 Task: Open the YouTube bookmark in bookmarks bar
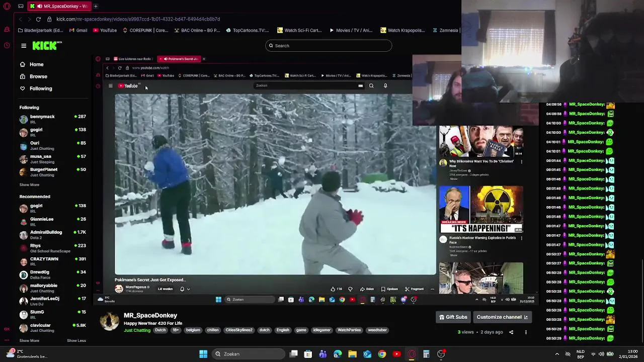click(105, 30)
